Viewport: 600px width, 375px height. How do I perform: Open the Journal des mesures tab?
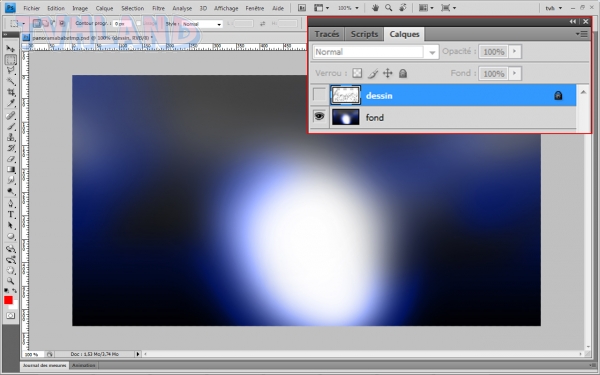(x=44, y=365)
